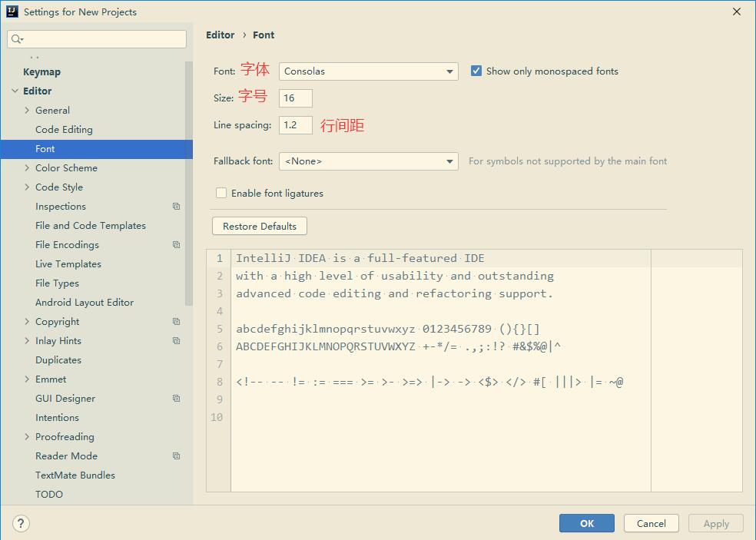Open the Fallback font dropdown
Viewport: 756px width, 540px height.
[368, 161]
